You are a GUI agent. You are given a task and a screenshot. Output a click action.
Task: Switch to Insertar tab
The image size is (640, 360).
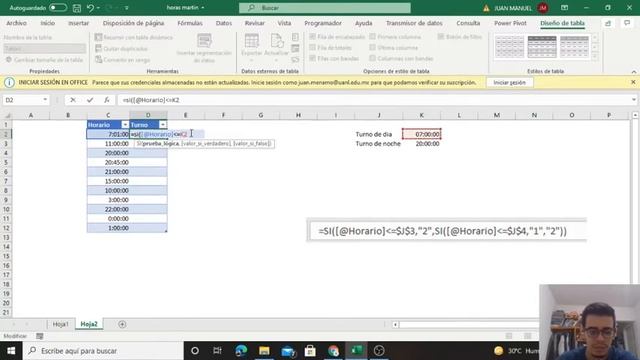78,23
